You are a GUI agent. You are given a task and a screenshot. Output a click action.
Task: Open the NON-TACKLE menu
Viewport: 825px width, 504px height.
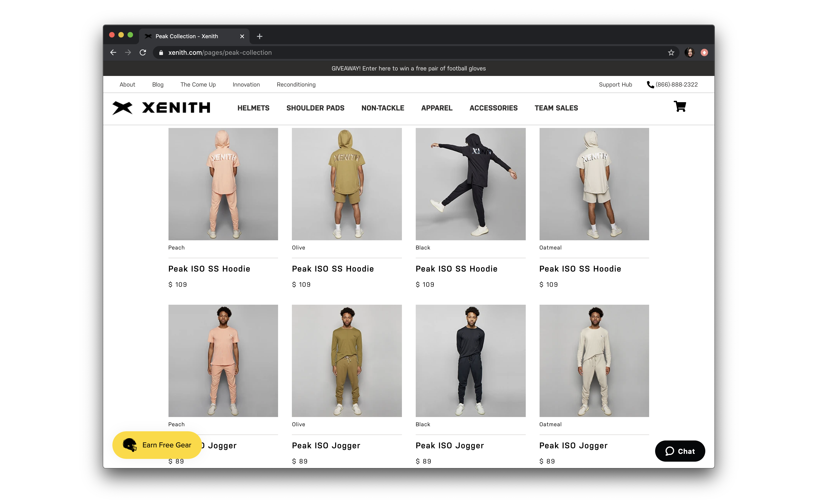click(x=383, y=108)
